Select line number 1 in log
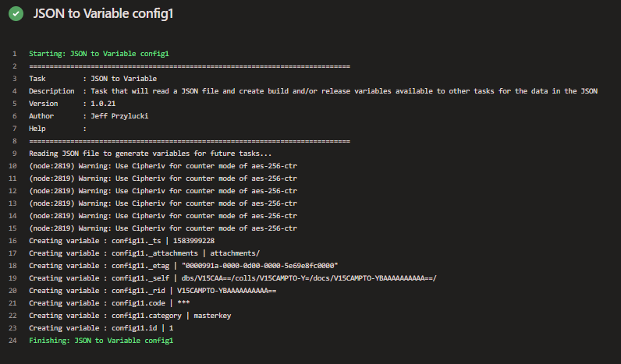The width and height of the screenshot is (621, 364). [15, 54]
